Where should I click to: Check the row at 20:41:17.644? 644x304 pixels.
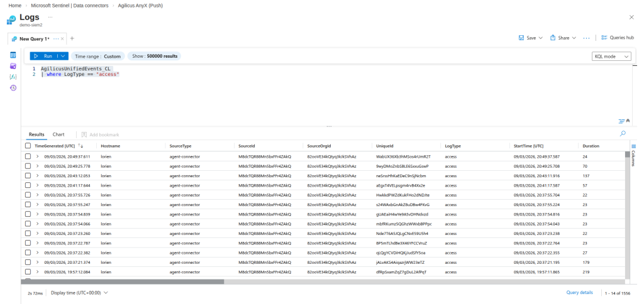28,185
